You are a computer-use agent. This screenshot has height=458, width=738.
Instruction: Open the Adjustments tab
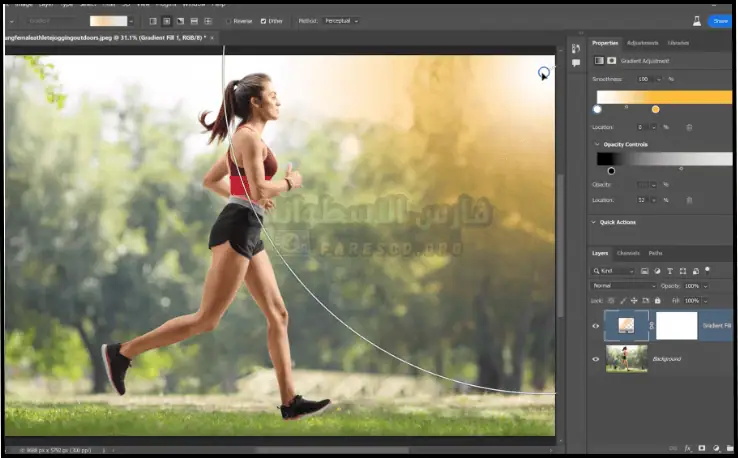click(x=642, y=43)
